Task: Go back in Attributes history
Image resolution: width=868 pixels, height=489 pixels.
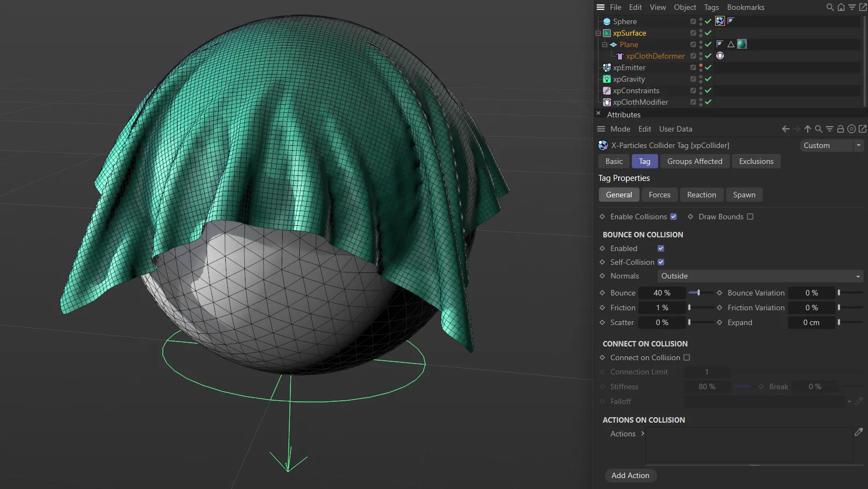Action: coord(786,129)
